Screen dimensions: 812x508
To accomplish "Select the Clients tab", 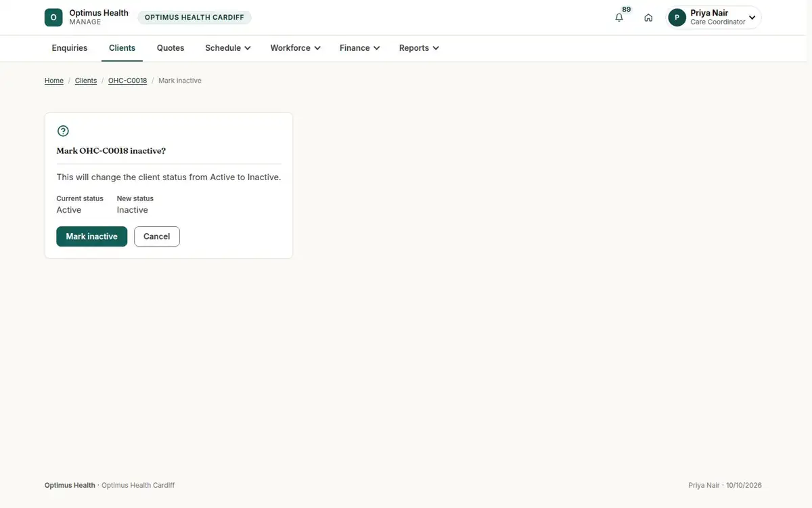I will coord(122,48).
